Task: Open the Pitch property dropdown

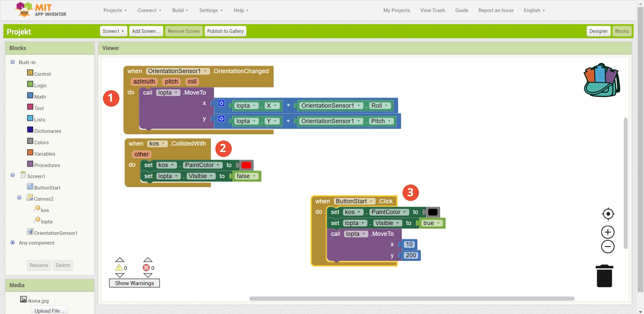Action: (x=381, y=121)
